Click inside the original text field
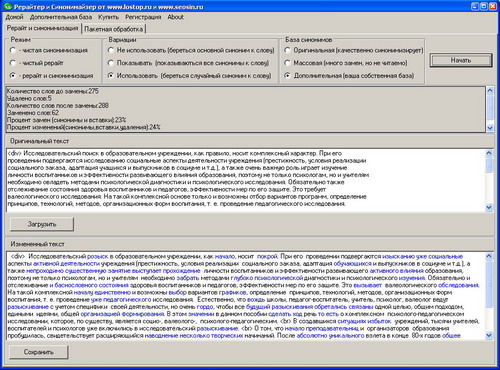Image resolution: width=500 pixels, height=370 pixels. [x=246, y=180]
